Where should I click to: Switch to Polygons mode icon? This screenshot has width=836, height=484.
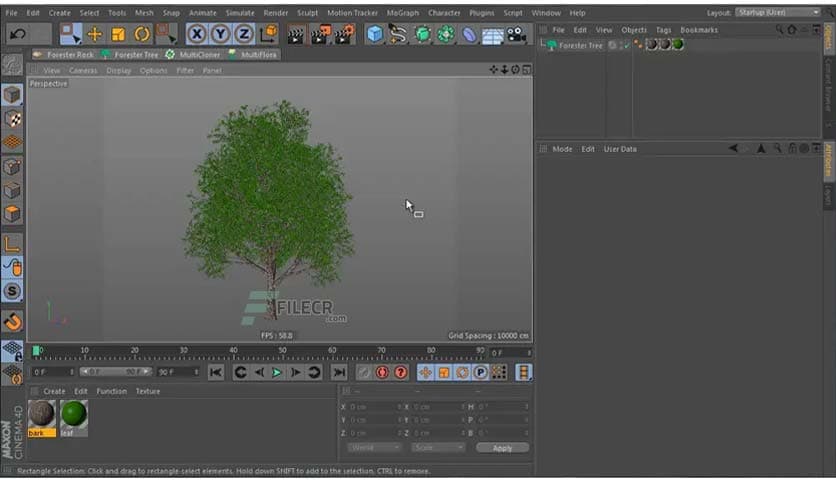(12, 213)
